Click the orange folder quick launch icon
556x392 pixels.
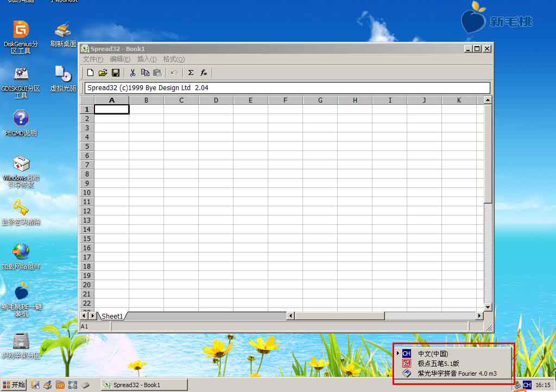60,385
